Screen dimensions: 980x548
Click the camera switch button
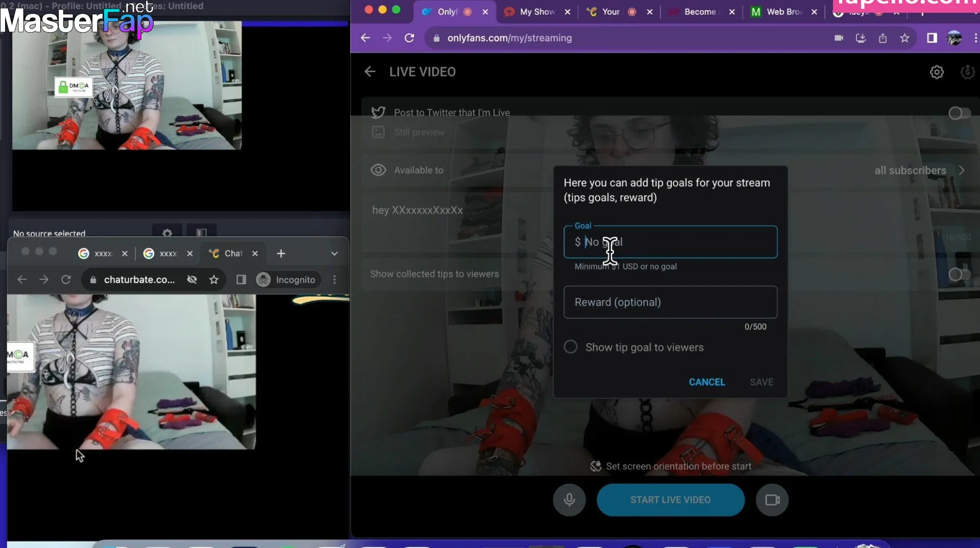(x=772, y=500)
